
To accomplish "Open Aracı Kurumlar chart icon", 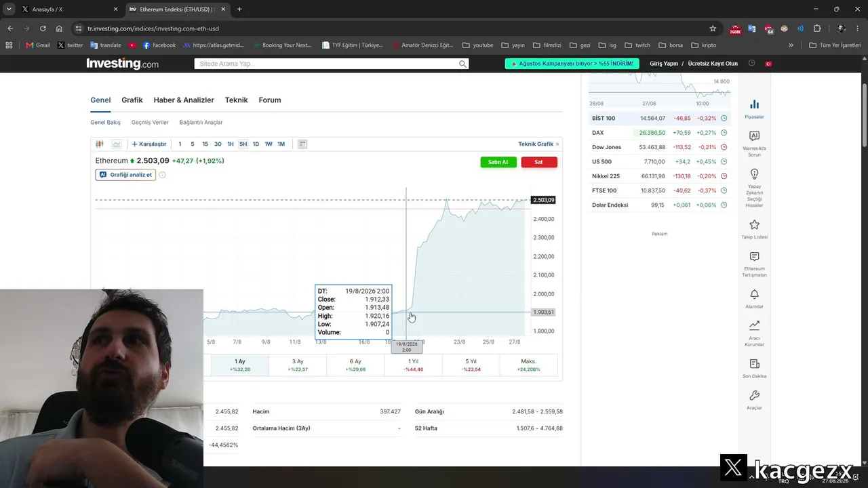I will 754,325.
